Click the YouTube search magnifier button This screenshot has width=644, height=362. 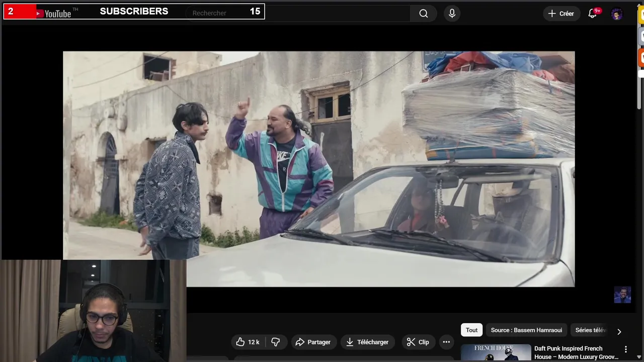424,14
